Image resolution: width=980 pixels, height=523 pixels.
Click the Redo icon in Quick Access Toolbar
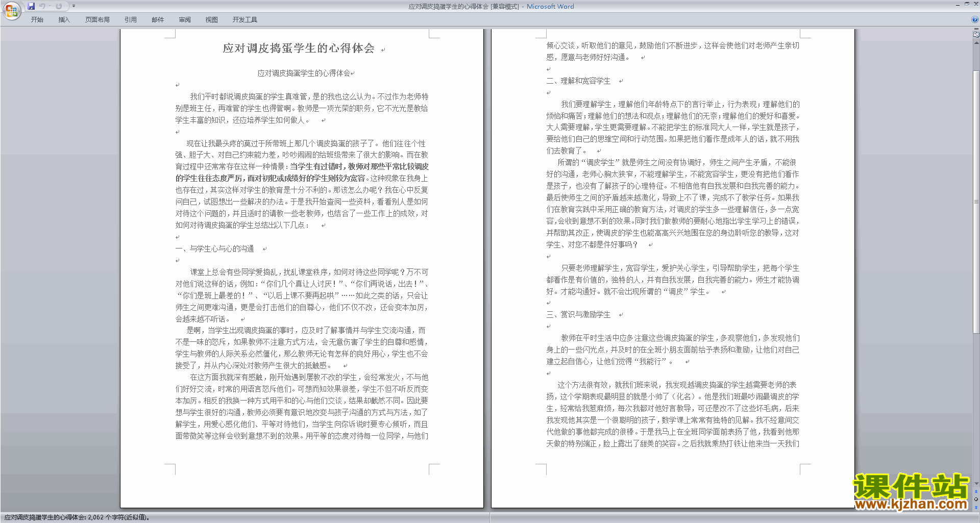coord(59,6)
